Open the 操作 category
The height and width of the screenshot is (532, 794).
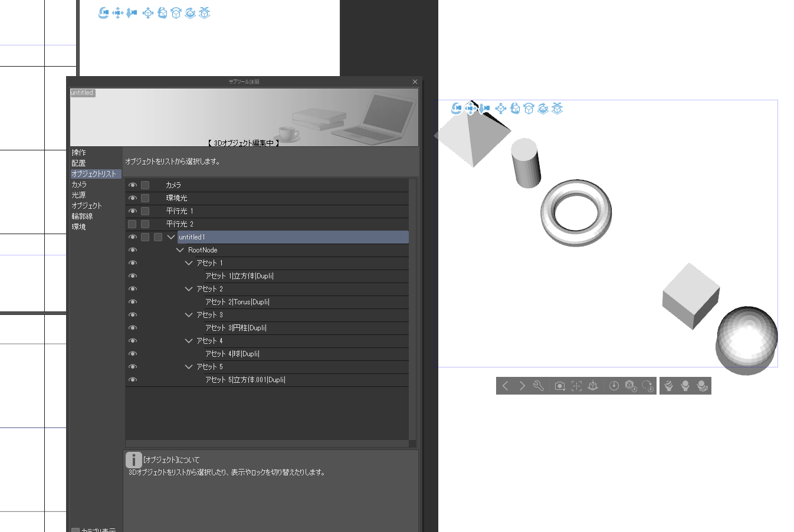pos(78,153)
